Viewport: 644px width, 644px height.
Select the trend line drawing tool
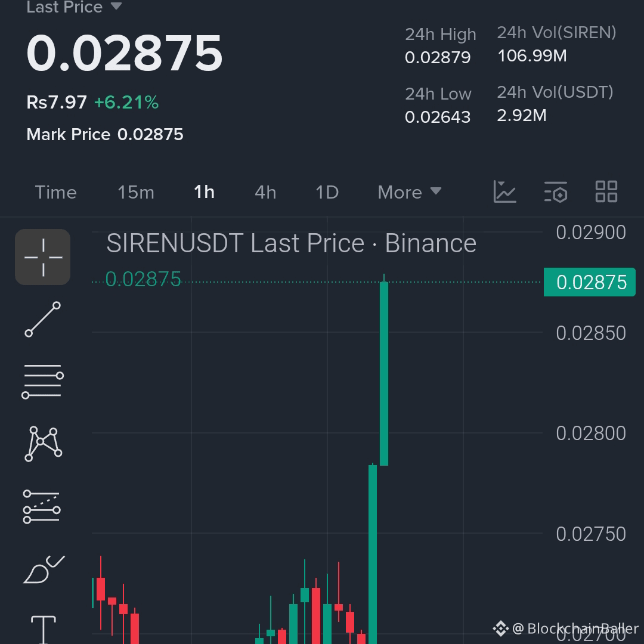coord(43,320)
